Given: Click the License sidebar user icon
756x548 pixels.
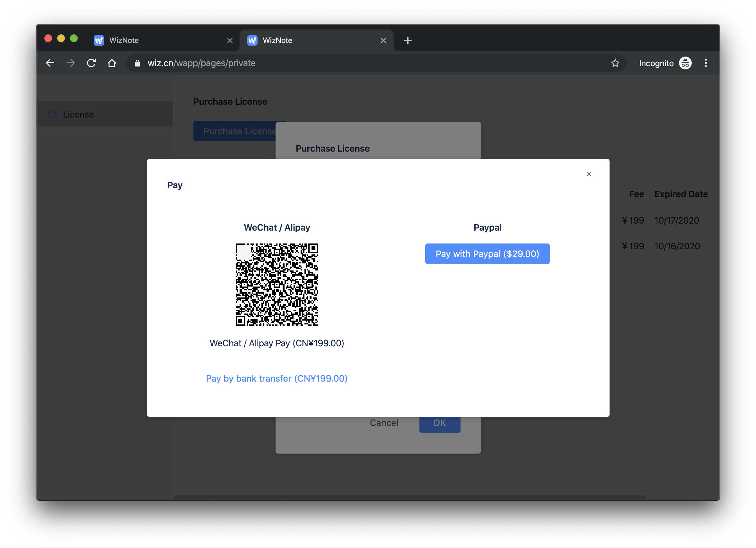Looking at the screenshot, I should (52, 114).
